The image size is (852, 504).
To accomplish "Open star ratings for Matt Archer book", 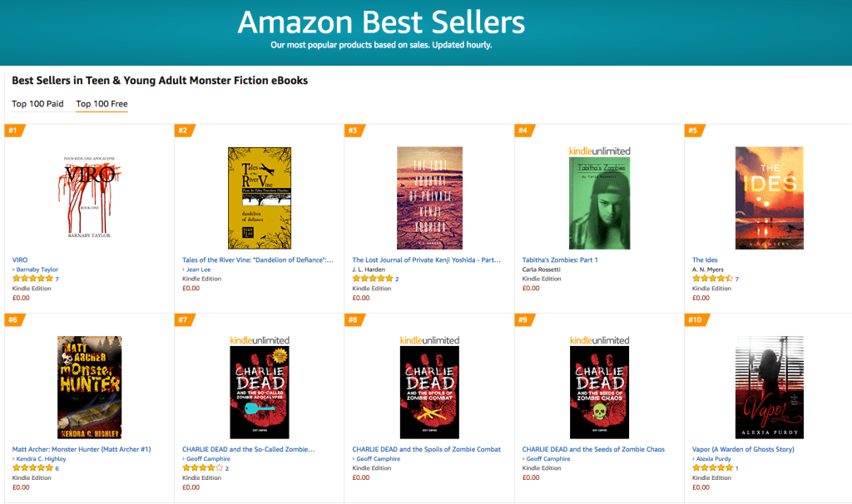I will (x=33, y=468).
